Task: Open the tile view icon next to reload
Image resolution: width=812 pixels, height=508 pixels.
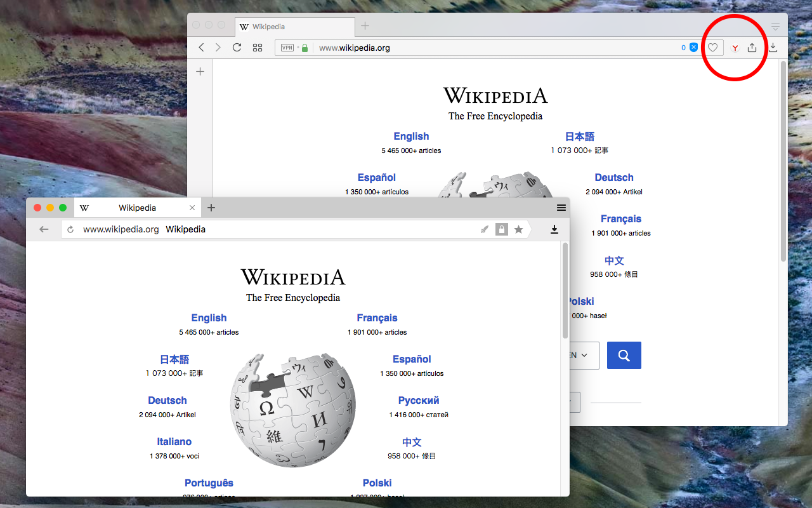Action: [x=258, y=47]
